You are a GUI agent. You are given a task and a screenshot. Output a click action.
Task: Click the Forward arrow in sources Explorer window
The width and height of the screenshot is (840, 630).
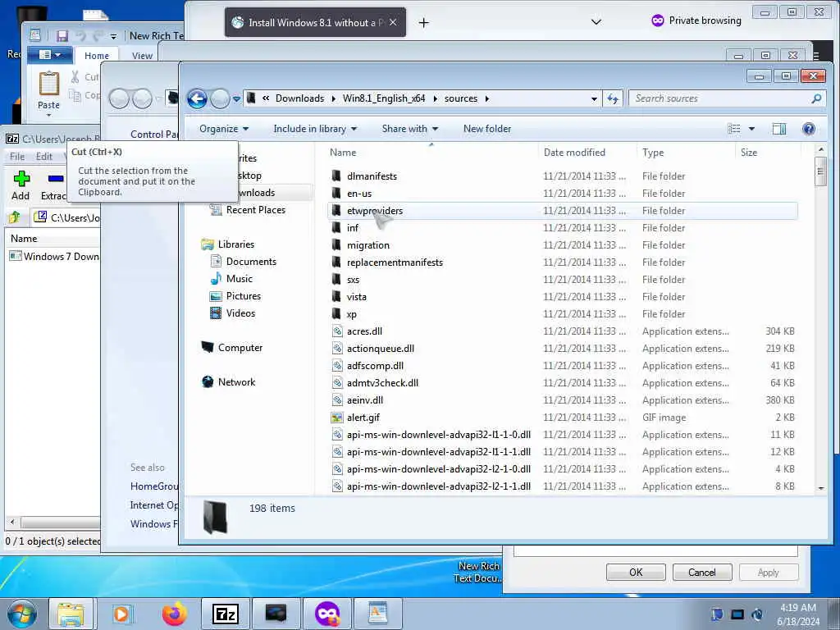point(220,98)
